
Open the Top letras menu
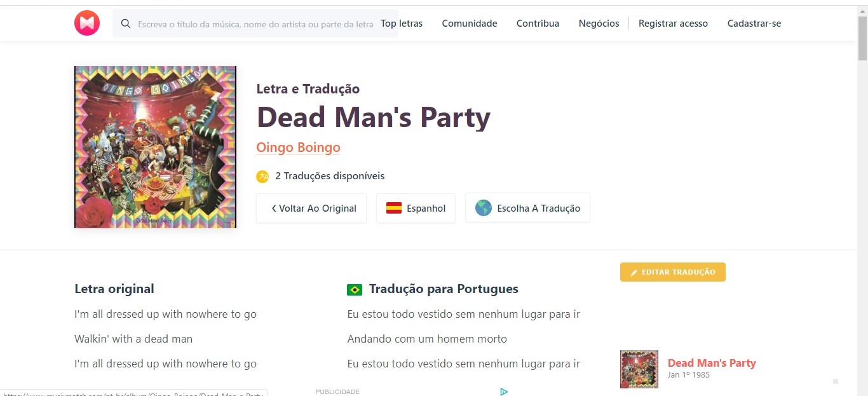click(402, 24)
